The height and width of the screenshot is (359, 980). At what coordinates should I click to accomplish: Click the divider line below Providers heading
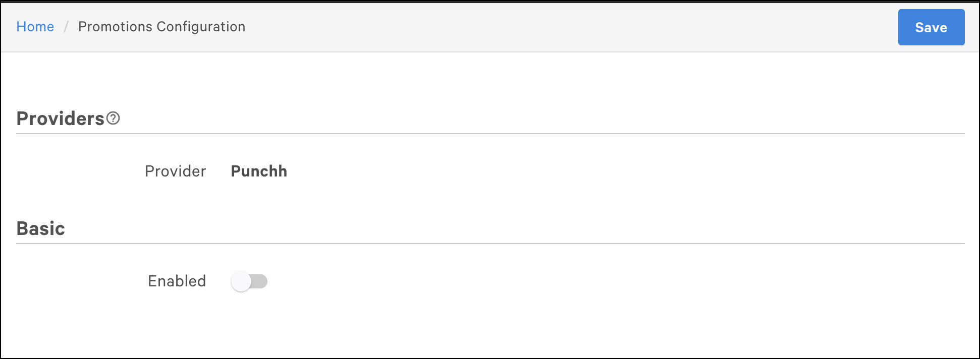pos(489,134)
